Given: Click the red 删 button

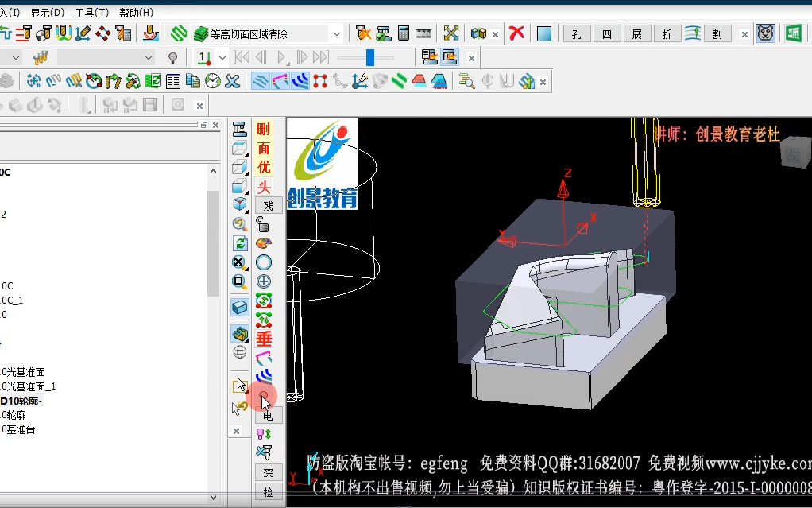Looking at the screenshot, I should [x=264, y=129].
